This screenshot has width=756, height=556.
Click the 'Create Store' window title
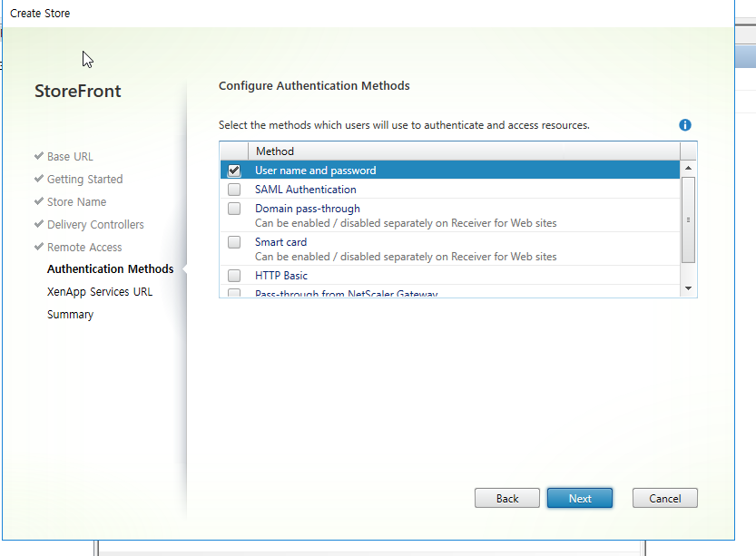click(40, 14)
